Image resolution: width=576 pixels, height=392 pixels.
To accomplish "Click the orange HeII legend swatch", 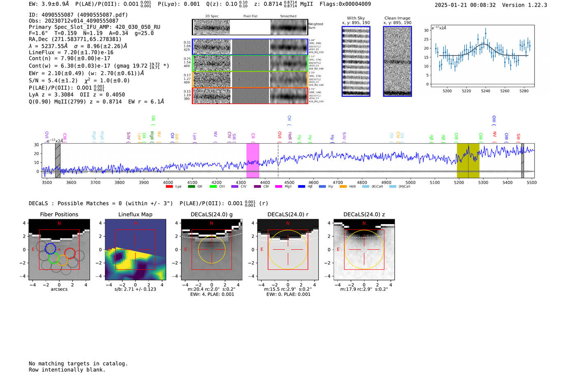I will coord(343,187).
